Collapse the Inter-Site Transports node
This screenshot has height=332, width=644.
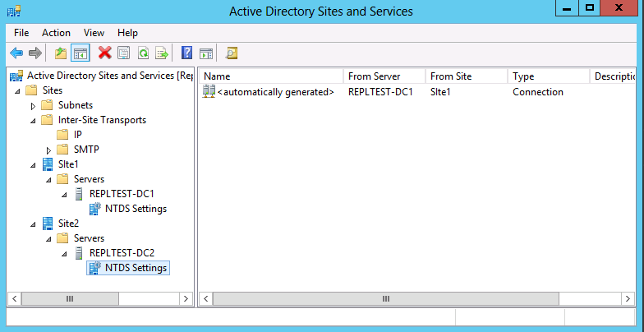pyautogui.click(x=33, y=121)
